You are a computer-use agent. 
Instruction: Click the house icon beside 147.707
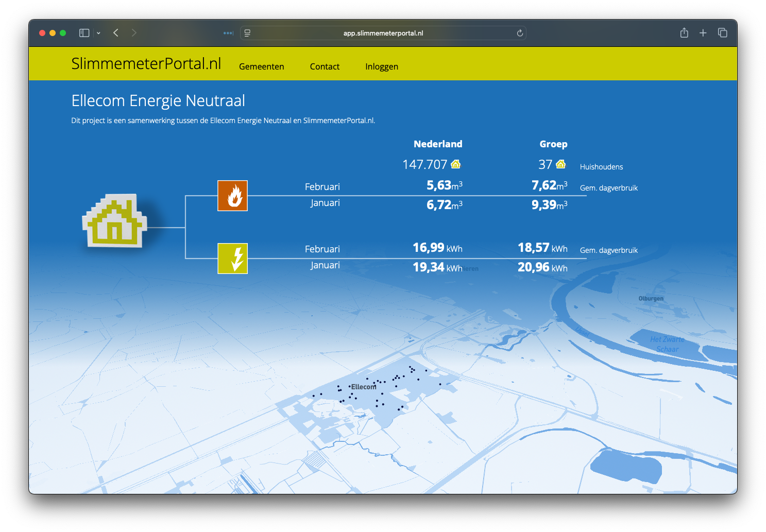pos(455,164)
